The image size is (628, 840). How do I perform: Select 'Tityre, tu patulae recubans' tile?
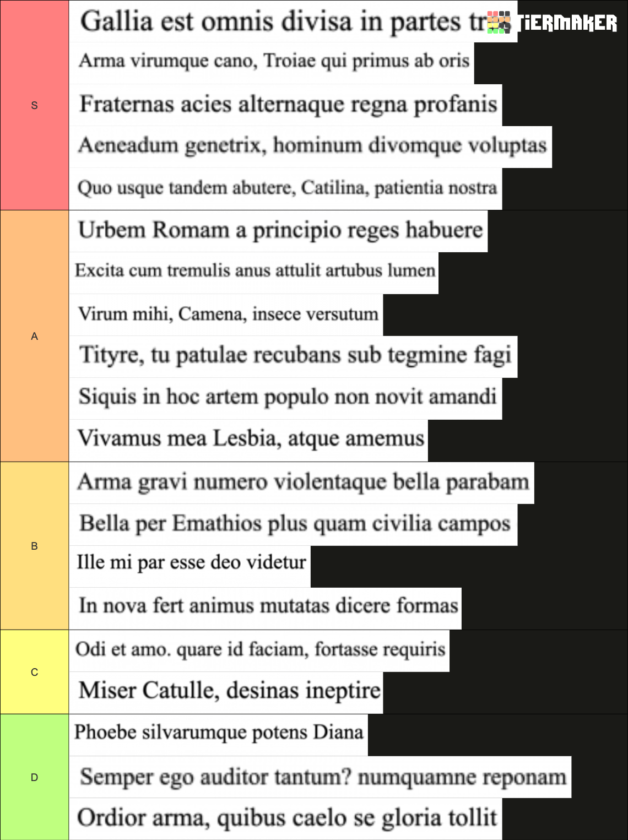click(293, 357)
